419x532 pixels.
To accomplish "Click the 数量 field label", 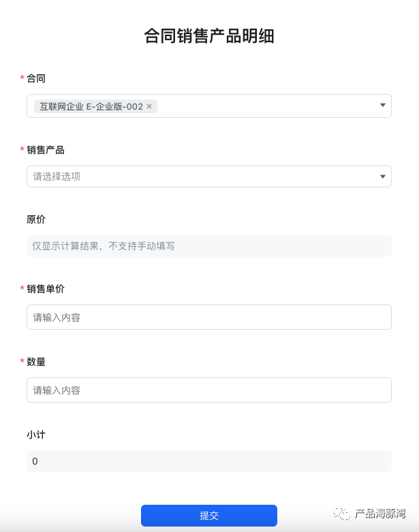I will 36,362.
